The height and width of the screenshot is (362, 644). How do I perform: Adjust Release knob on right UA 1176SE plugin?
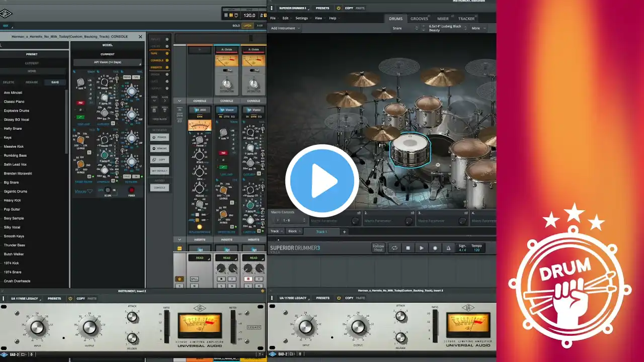[x=400, y=337]
